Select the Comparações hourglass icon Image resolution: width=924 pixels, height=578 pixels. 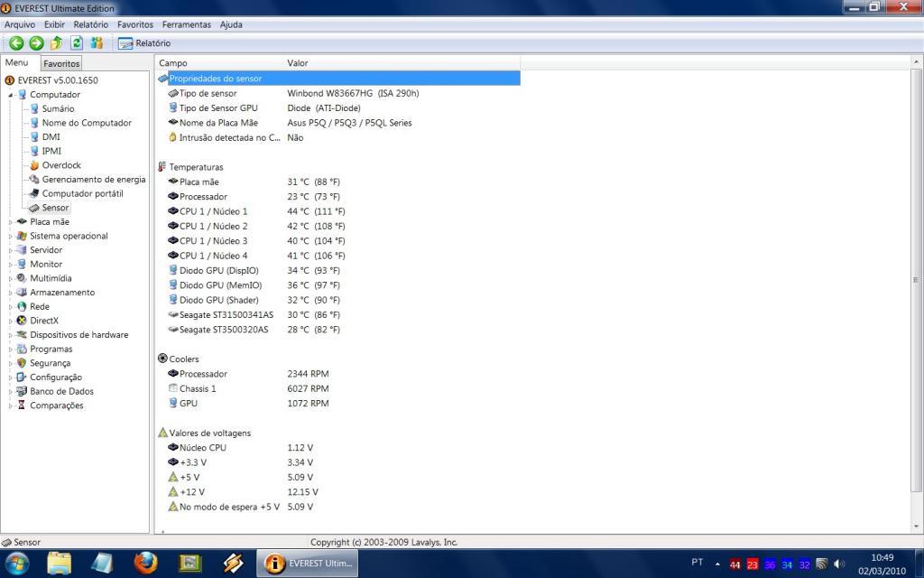[x=22, y=406]
